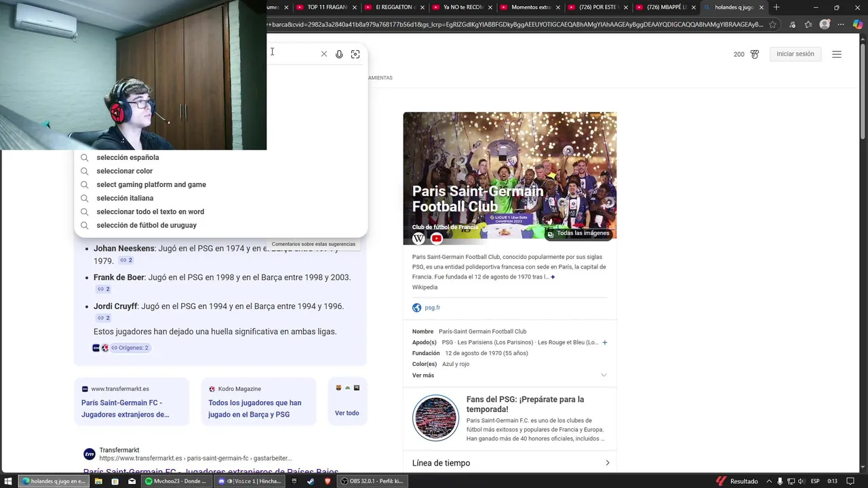This screenshot has height=488, width=868.
Task: Open the Kodro Magazine 'Todos los jugadores' card
Action: (x=258, y=403)
